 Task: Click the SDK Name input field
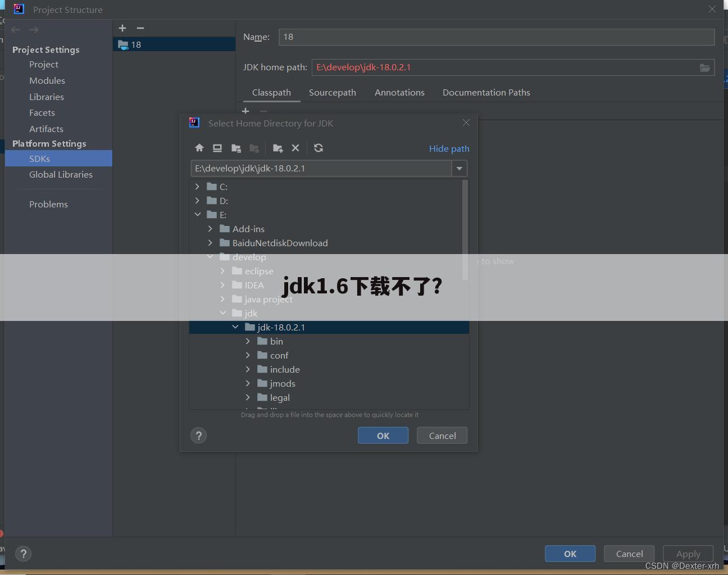coord(497,37)
